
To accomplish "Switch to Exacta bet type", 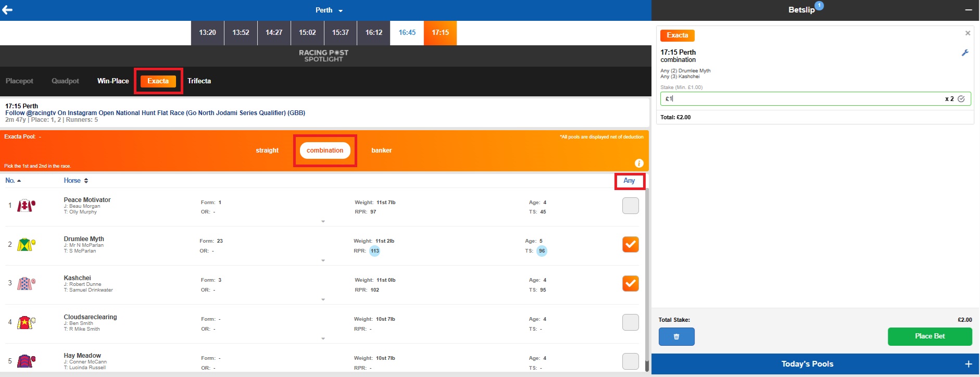I will (x=158, y=81).
